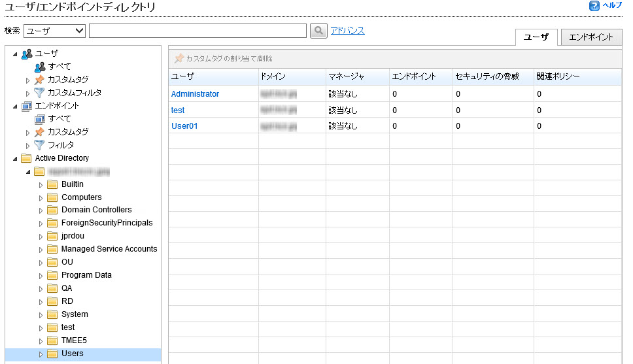Click into the search text field

(x=197, y=31)
